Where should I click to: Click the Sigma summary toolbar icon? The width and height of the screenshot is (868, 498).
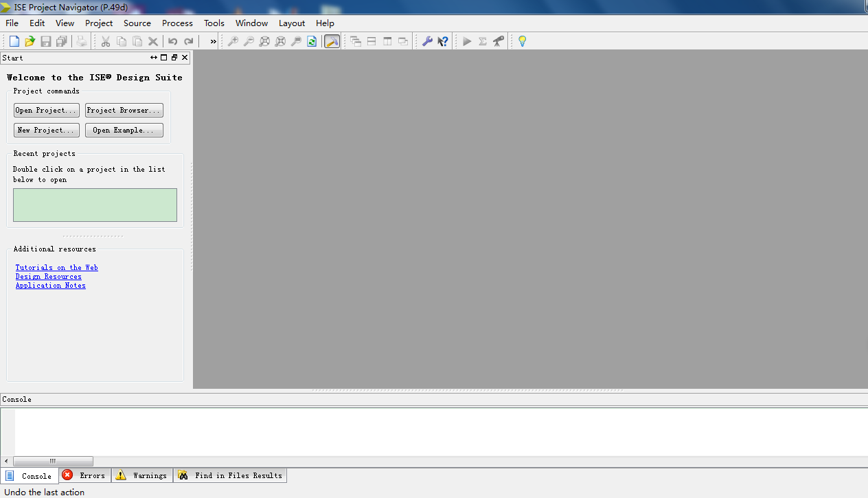tap(483, 41)
